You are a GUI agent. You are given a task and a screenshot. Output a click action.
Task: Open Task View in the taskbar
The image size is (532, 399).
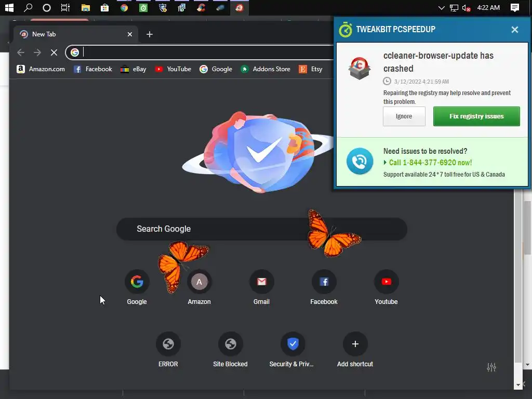65,7
